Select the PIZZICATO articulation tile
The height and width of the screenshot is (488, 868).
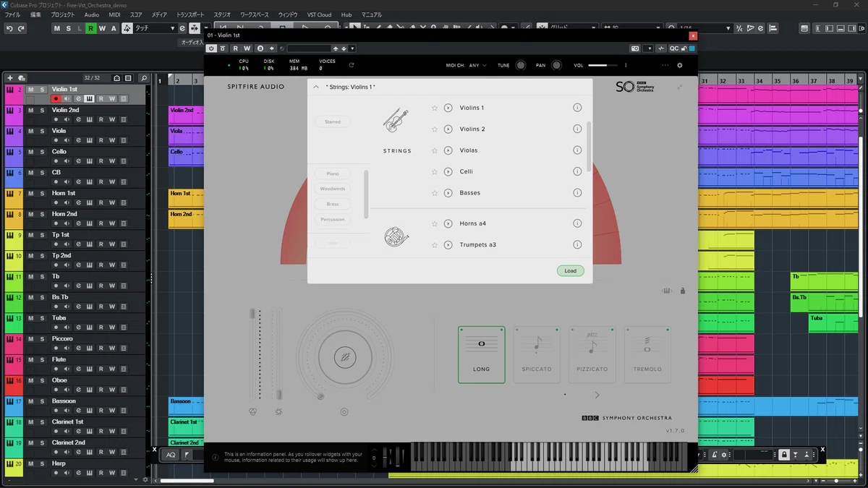(x=592, y=354)
